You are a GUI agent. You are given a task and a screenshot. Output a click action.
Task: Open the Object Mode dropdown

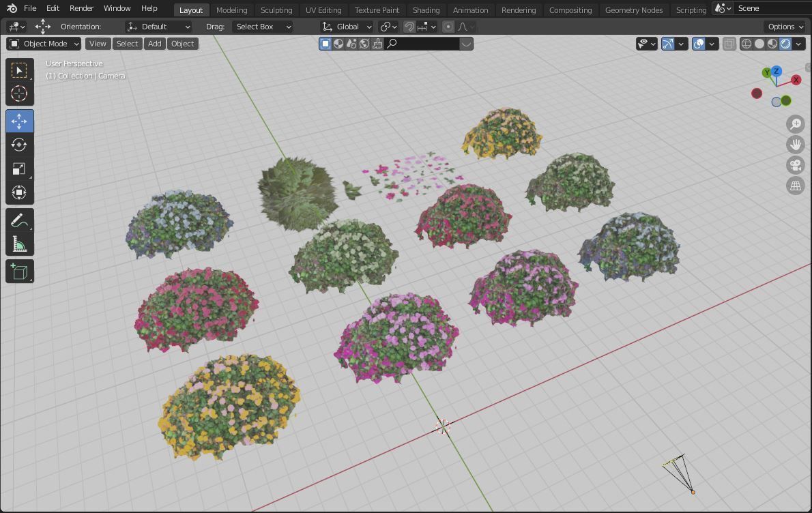[x=44, y=44]
